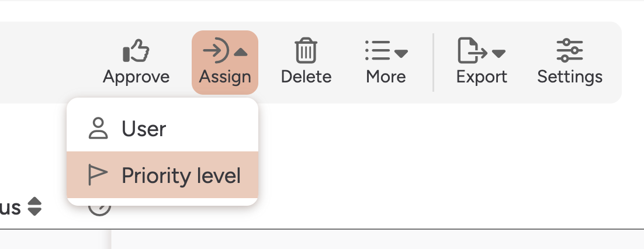Click the flag icon beside Priority level
The width and height of the screenshot is (644, 249).
click(x=98, y=175)
